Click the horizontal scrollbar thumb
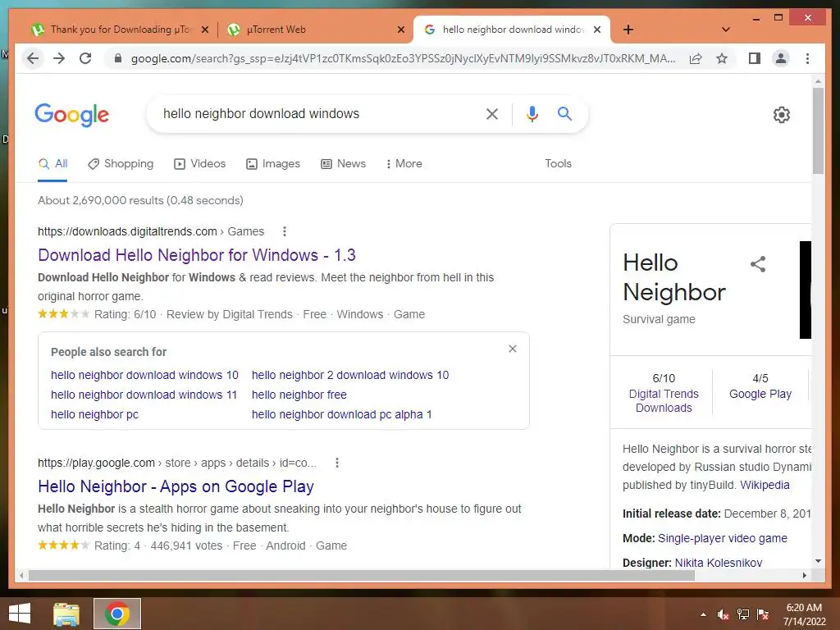This screenshot has height=630, width=840. [362, 575]
